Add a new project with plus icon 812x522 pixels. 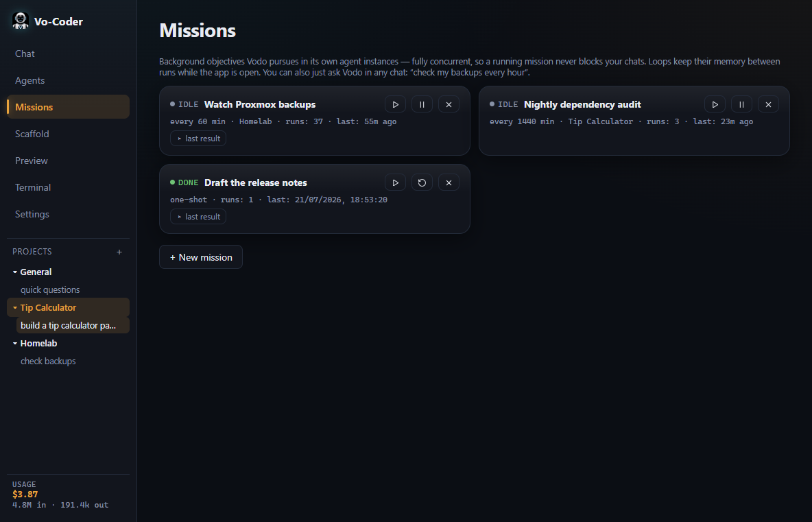[119, 252]
